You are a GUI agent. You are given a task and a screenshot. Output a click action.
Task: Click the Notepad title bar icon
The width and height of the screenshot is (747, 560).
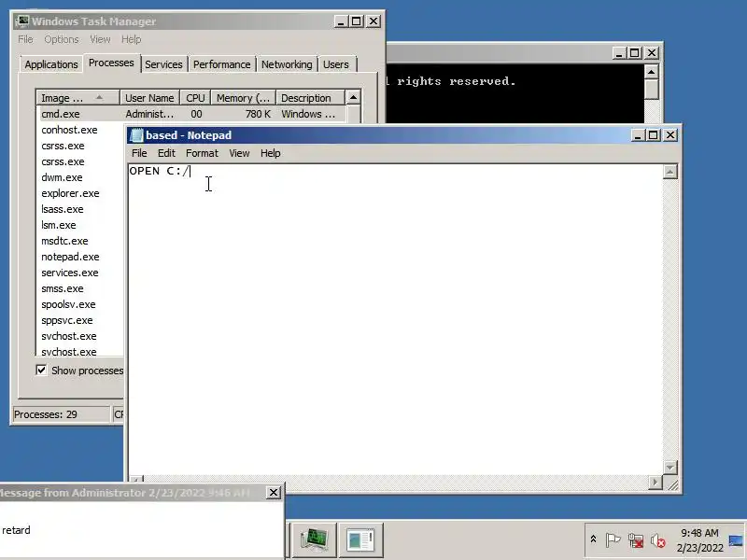tap(136, 135)
